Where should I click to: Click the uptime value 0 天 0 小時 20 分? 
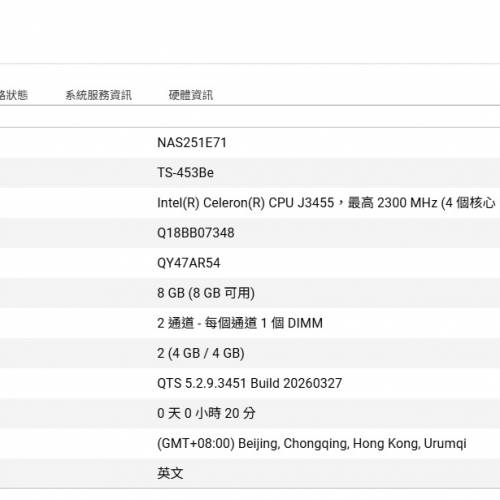[x=206, y=413]
